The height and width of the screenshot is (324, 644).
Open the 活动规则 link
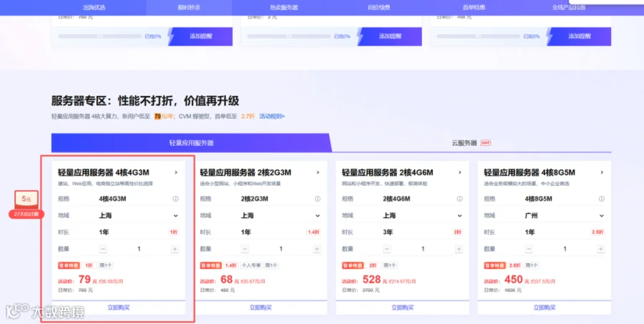(x=272, y=116)
